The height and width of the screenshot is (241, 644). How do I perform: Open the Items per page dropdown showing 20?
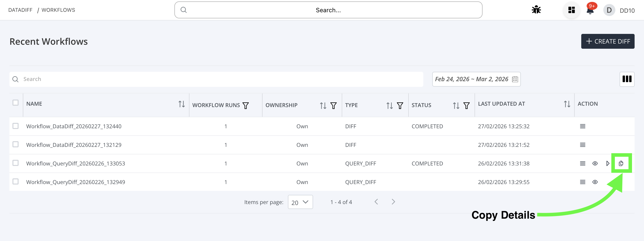300,202
